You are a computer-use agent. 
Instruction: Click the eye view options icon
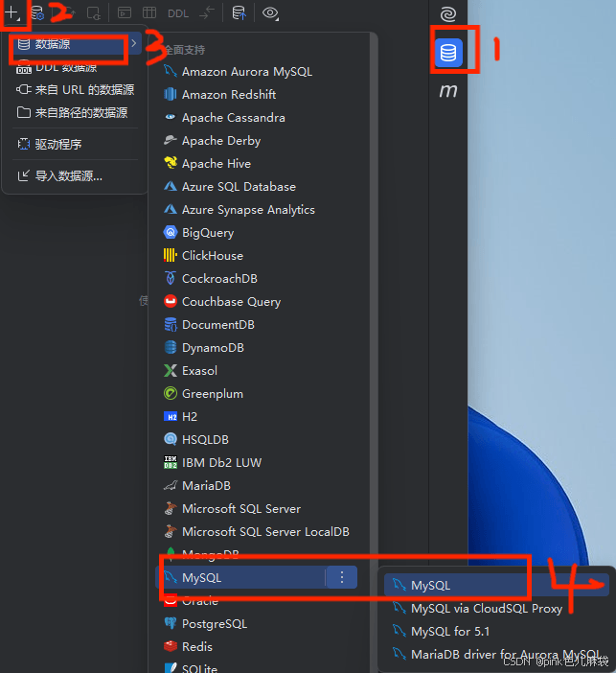(x=270, y=13)
